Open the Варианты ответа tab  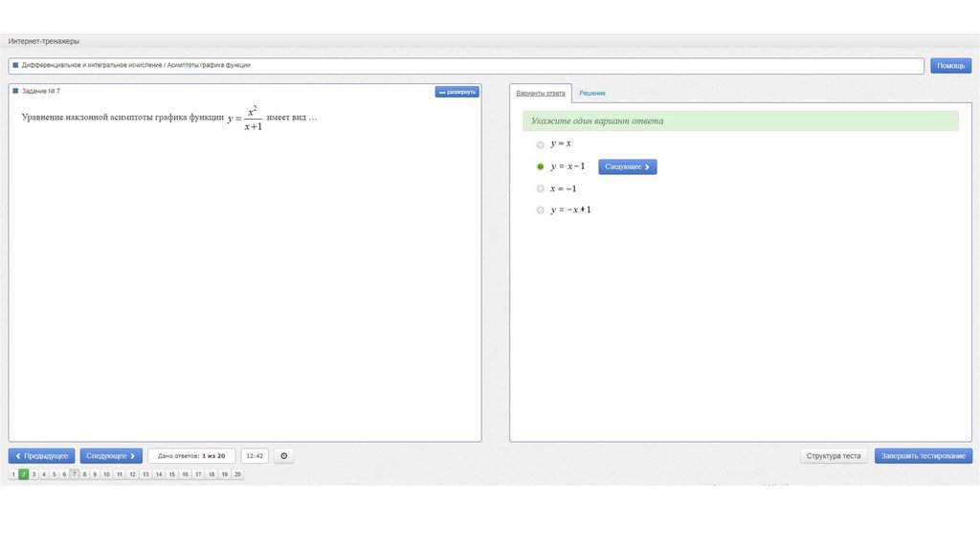point(541,93)
